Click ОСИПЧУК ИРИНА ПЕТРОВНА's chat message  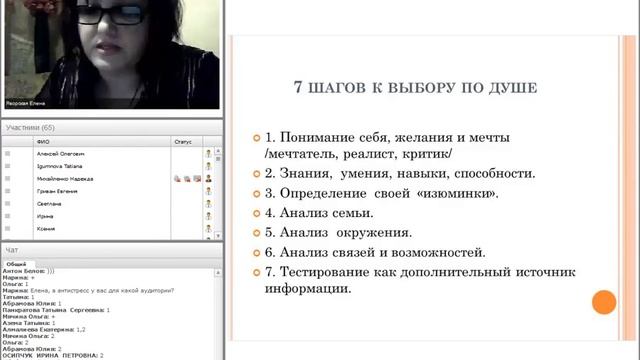pyautogui.click(x=53, y=356)
